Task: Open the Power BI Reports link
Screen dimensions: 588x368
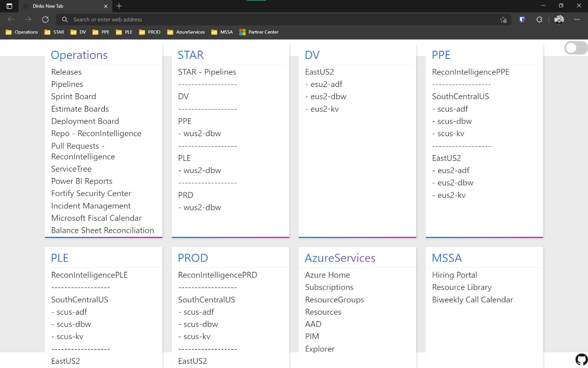Action: [82, 181]
